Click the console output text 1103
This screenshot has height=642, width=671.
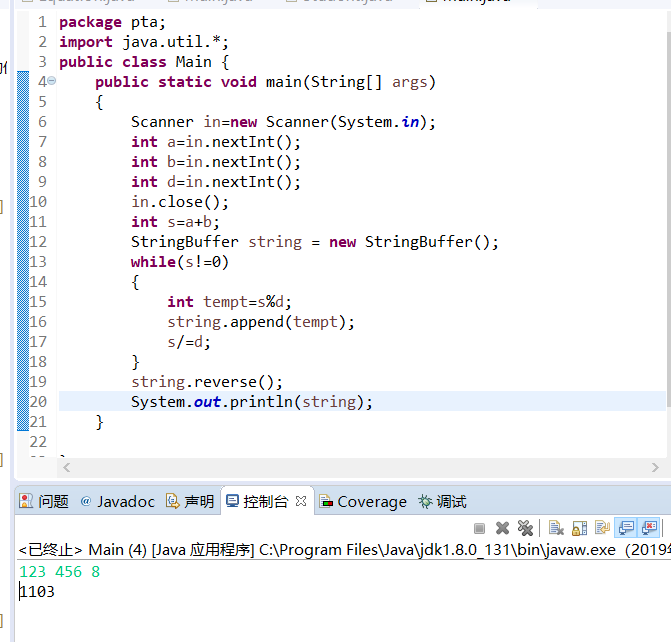38,592
